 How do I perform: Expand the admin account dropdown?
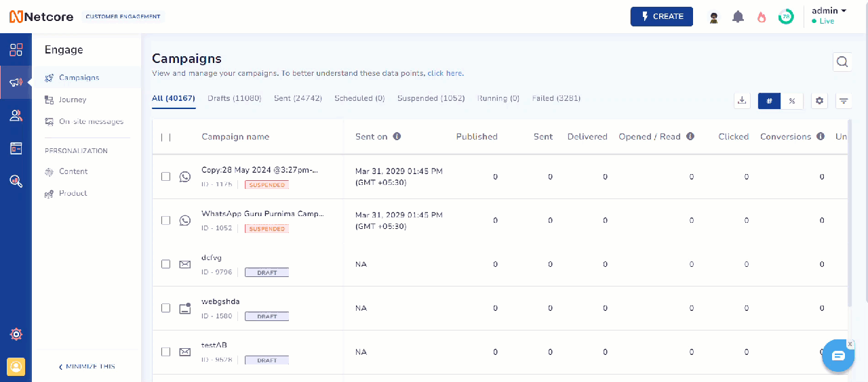pyautogui.click(x=829, y=11)
